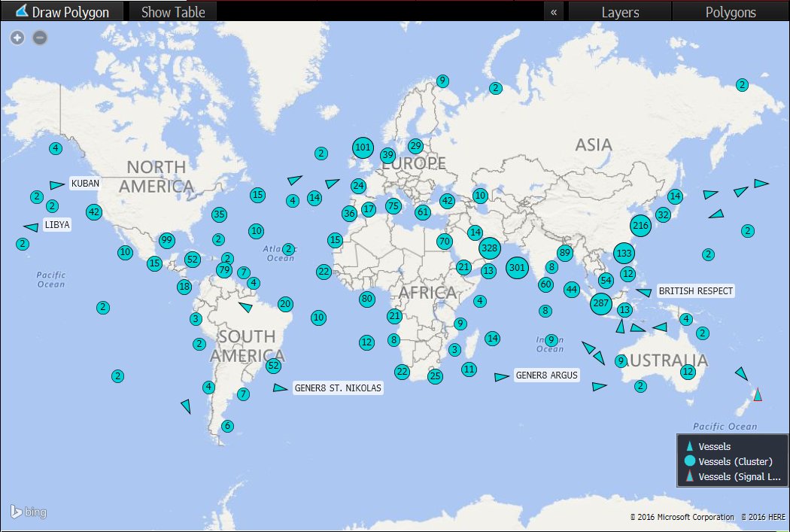Open the 6 vessel cluster
This screenshot has width=790, height=532.
click(x=227, y=426)
